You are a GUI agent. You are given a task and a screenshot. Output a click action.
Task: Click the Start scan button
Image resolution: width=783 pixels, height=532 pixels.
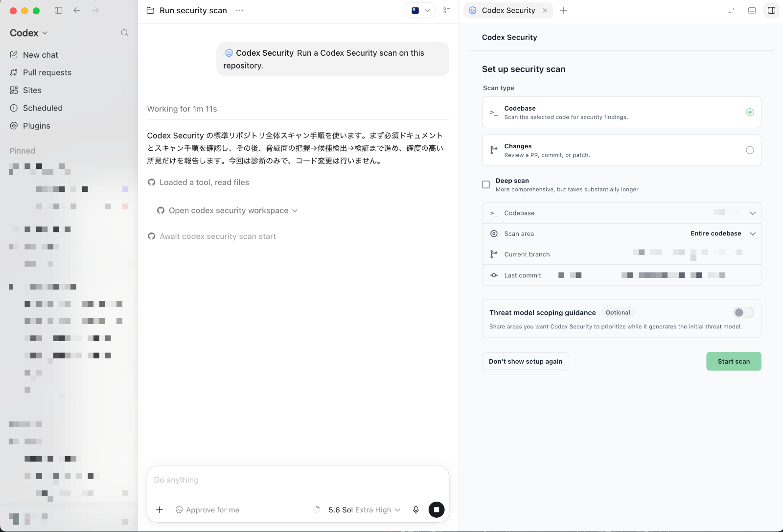[x=734, y=361]
